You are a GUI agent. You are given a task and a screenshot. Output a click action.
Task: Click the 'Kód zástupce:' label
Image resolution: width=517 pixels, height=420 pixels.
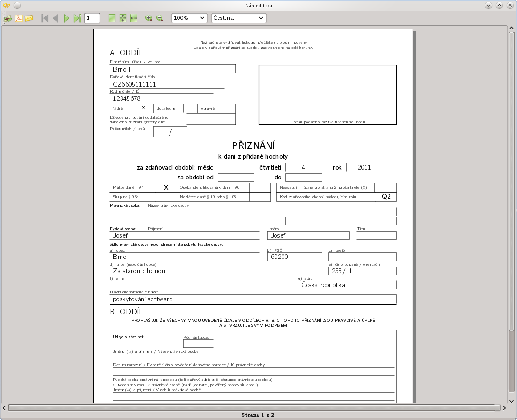coord(196,337)
